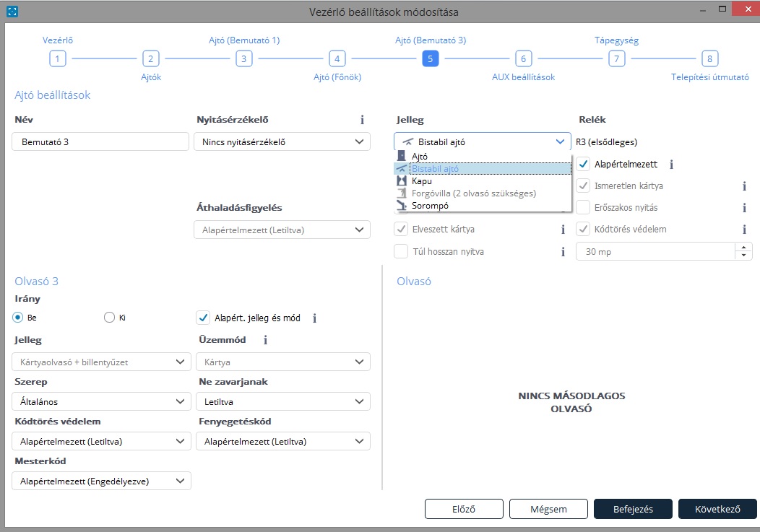This screenshot has width=760, height=532.
Task: Open info for Alapért. jelleg és mód
Action: (314, 318)
